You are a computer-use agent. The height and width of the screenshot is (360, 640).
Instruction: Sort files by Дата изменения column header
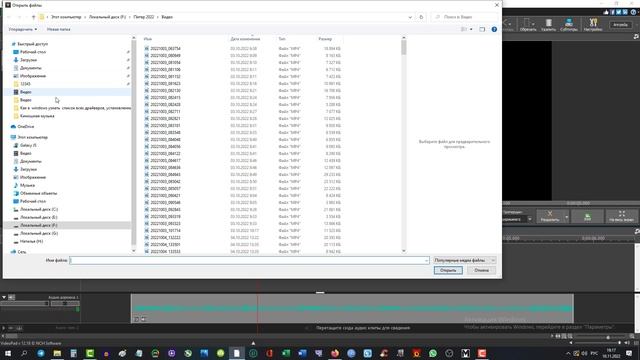click(245, 39)
